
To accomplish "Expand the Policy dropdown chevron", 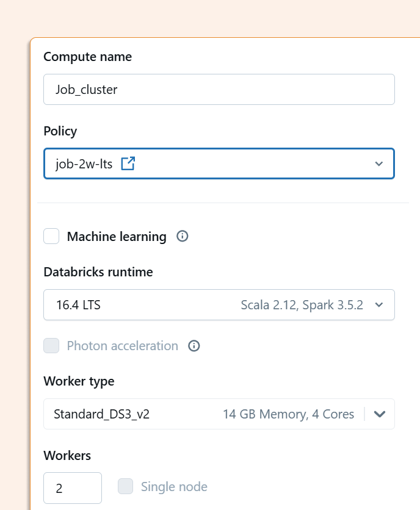I will (379, 163).
